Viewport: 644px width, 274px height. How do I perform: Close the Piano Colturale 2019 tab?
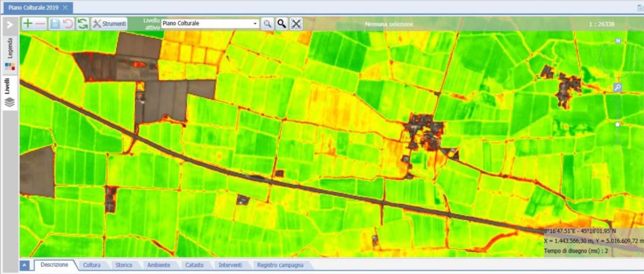[x=65, y=7]
